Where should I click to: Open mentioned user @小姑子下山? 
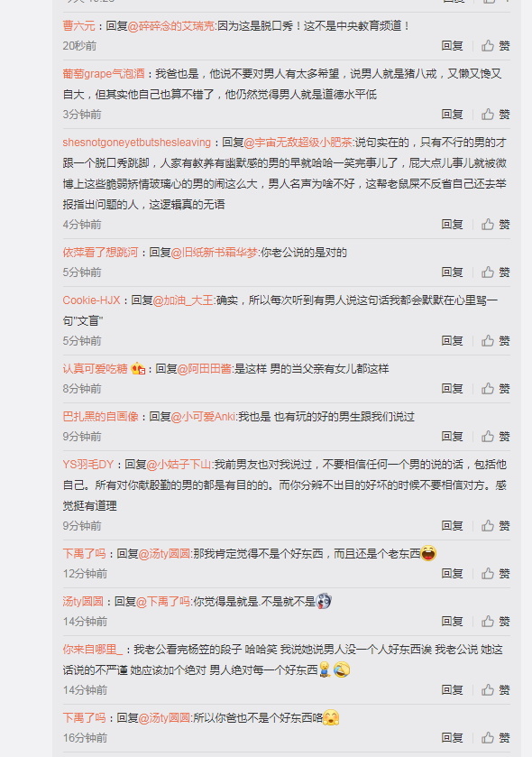pos(179,465)
